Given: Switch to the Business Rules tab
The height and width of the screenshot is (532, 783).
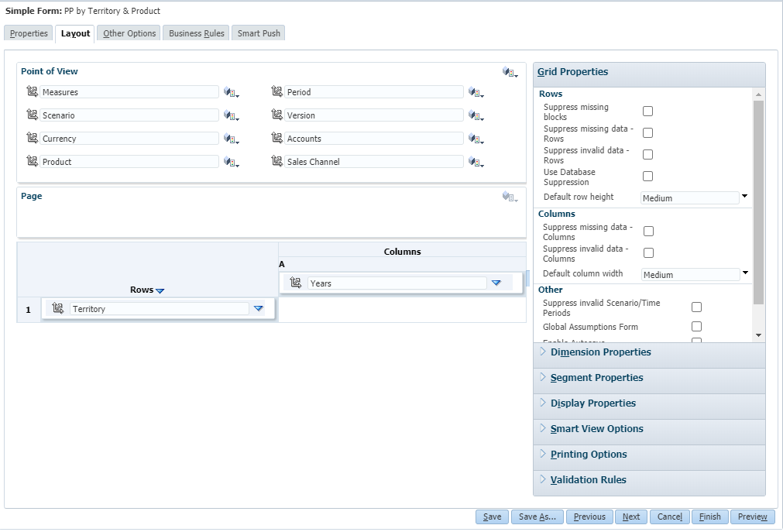Looking at the screenshot, I should click(x=195, y=33).
